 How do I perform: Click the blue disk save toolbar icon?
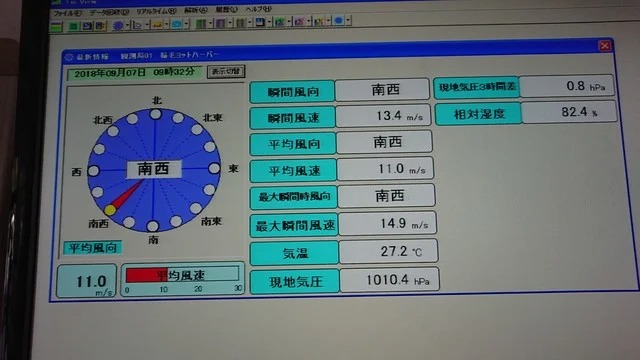click(260, 22)
